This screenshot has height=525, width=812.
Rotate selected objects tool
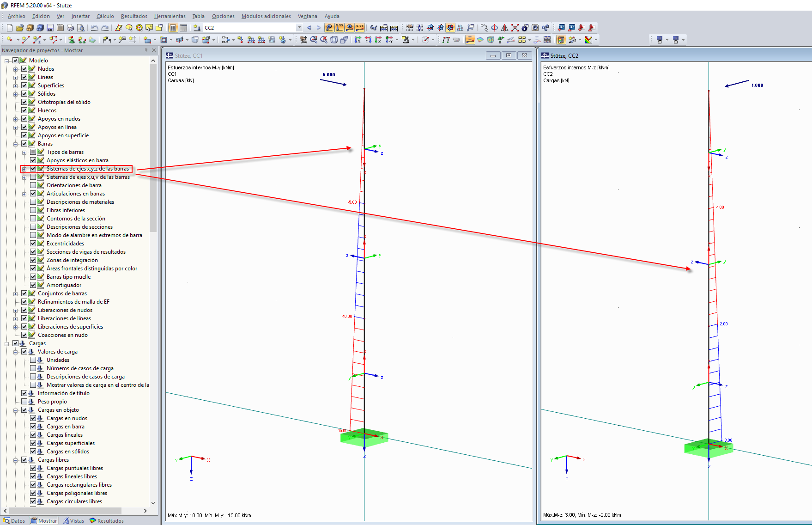[x=494, y=28]
